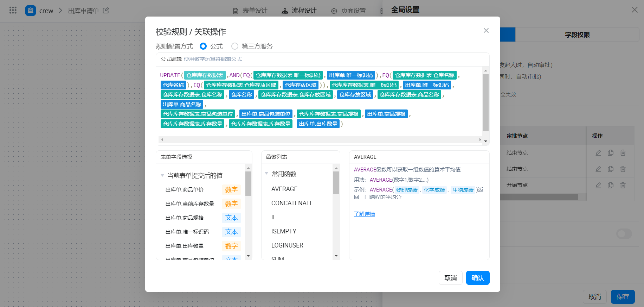Click the 出库单.出库数量 formula tag
Image resolution: width=644 pixels, height=307 pixels.
click(x=318, y=124)
